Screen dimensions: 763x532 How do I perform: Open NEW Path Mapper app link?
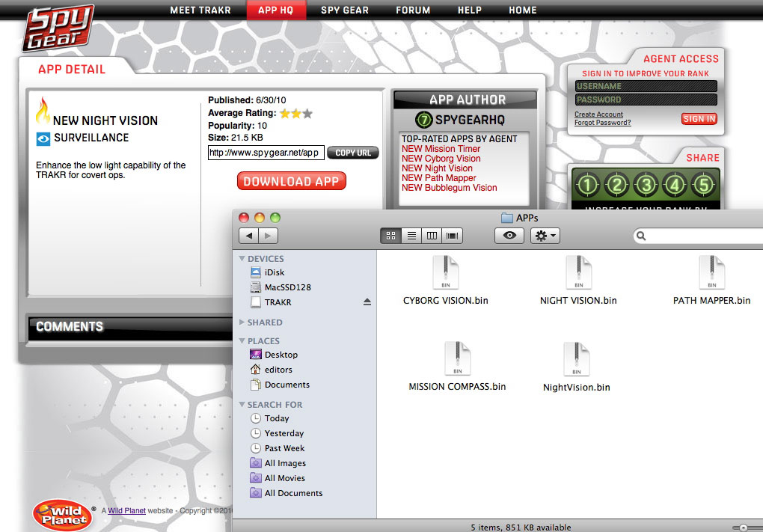(439, 178)
